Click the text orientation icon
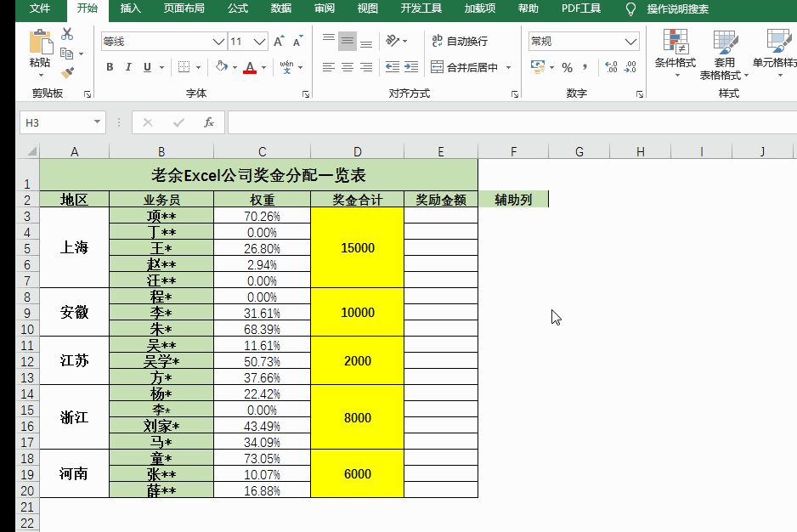797x532 pixels. 393,41
